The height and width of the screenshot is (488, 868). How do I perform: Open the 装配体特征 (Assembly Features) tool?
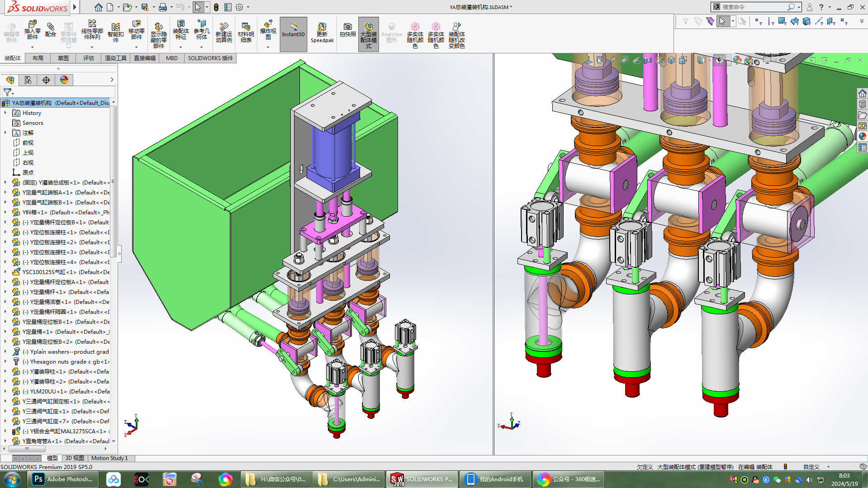180,30
